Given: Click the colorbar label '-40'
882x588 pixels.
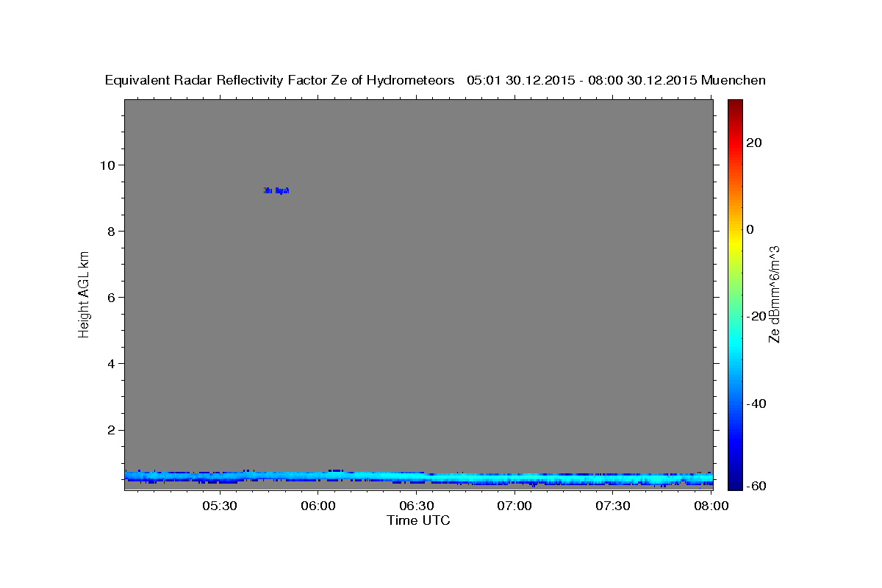Looking at the screenshot, I should coord(756,404).
